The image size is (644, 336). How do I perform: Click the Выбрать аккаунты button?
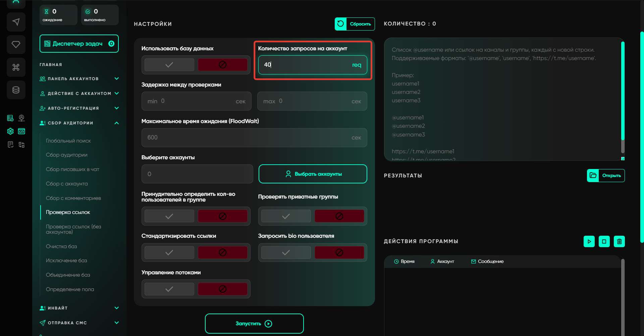click(313, 174)
